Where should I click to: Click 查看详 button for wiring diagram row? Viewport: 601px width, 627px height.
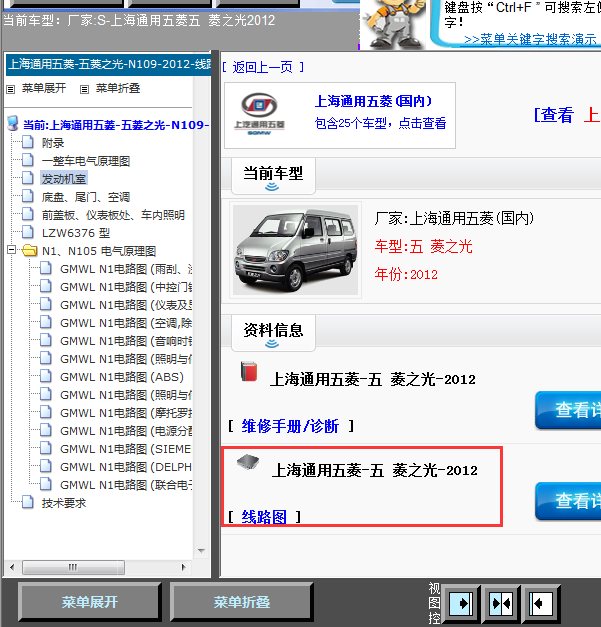tap(568, 501)
